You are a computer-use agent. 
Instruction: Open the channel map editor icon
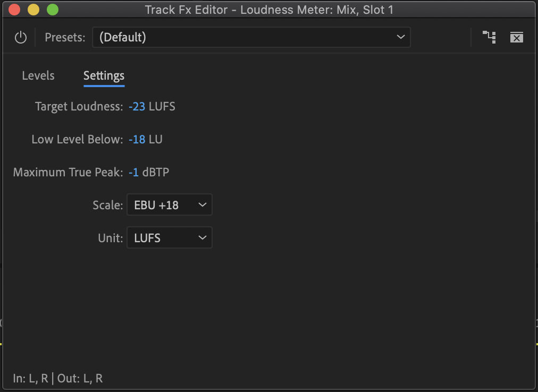489,37
